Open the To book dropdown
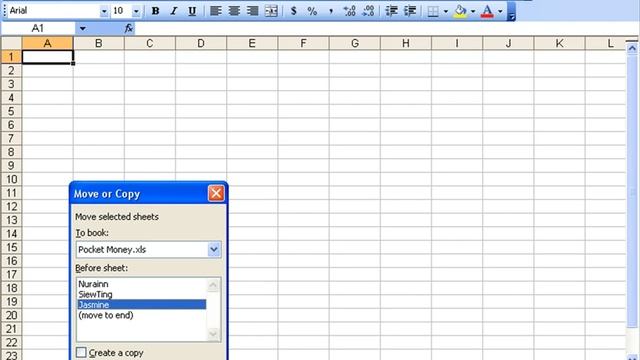Image resolution: width=640 pixels, height=360 pixels. click(x=214, y=249)
